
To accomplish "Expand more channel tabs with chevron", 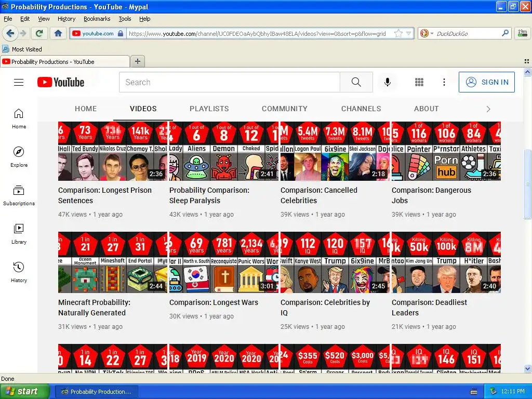I will click(x=488, y=109).
